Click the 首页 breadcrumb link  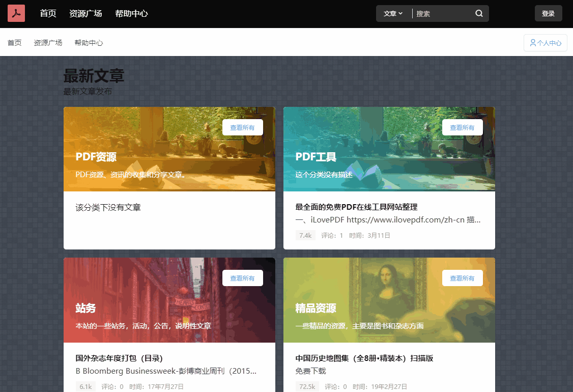14,43
